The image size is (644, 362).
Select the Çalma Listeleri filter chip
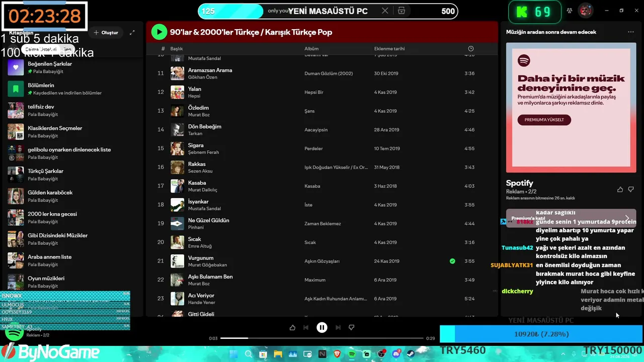click(41, 50)
